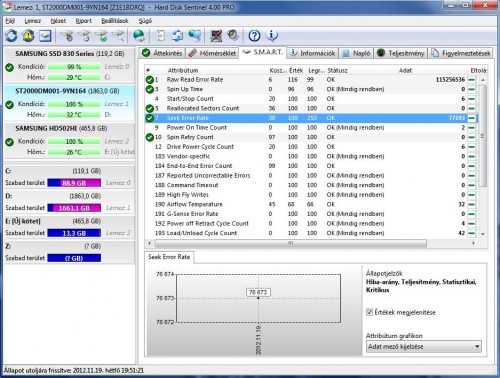The height and width of the screenshot is (378, 500).
Task: Click the SMART list scroll up arrow
Action: [x=483, y=80]
